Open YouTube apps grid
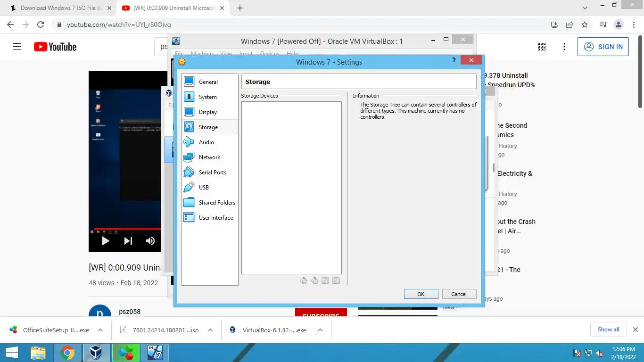Image resolution: width=644 pixels, height=362 pixels. click(x=542, y=47)
